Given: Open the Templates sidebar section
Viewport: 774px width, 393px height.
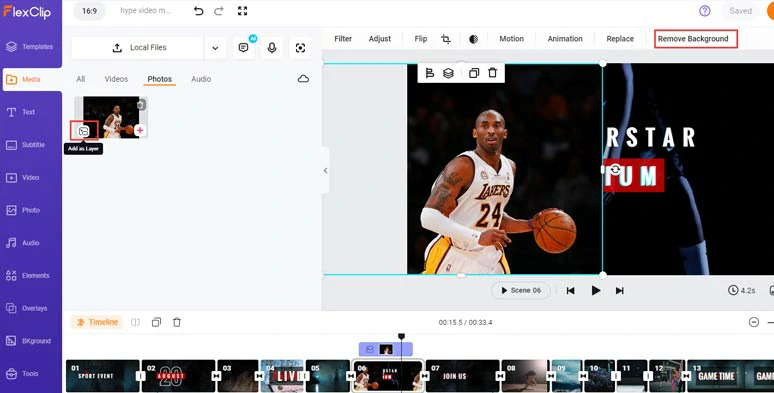Looking at the screenshot, I should pyautogui.click(x=31, y=47).
